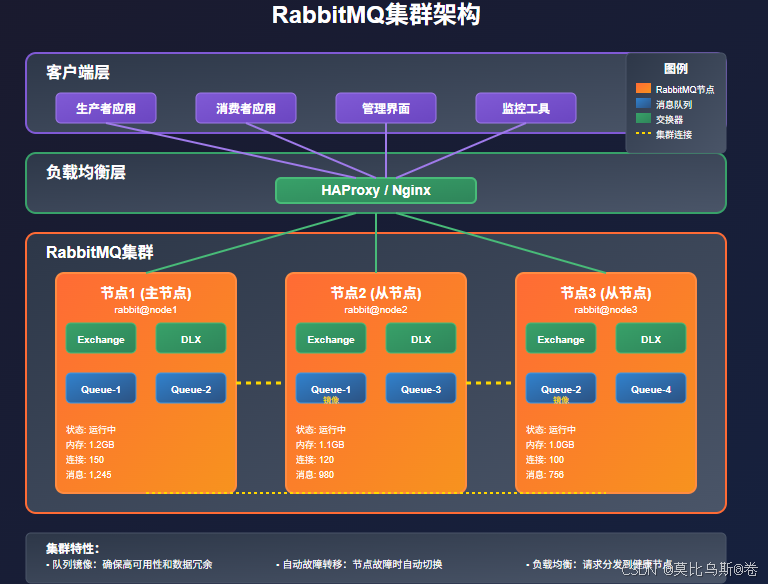Image resolution: width=768 pixels, height=584 pixels.
Task: Click the 镜像 tag under Queue-2 in node3
Action: click(x=561, y=400)
